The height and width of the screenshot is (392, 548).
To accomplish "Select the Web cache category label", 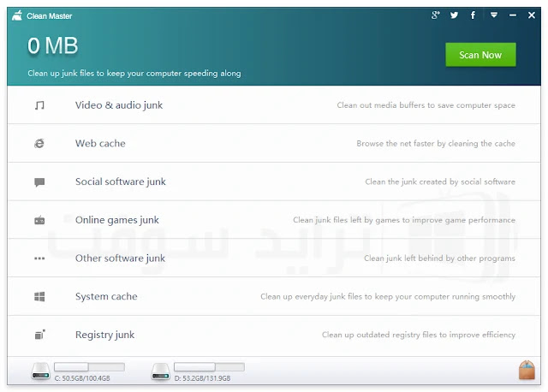I will click(x=100, y=143).
